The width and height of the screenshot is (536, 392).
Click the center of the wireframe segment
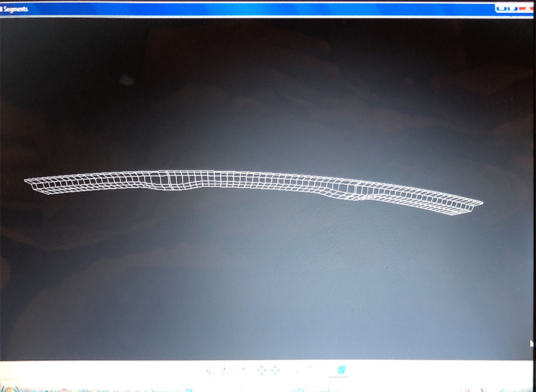[x=248, y=179]
